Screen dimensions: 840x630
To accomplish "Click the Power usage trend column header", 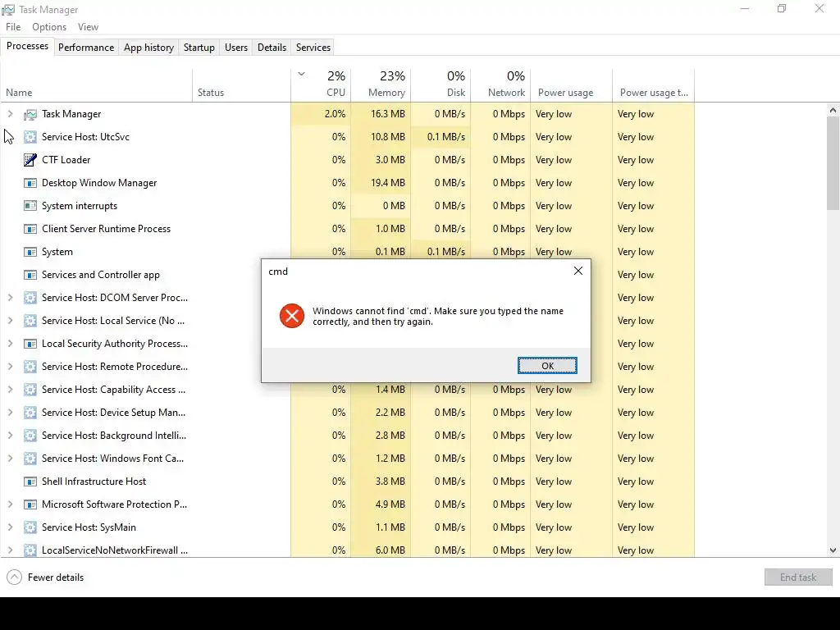I will (654, 84).
